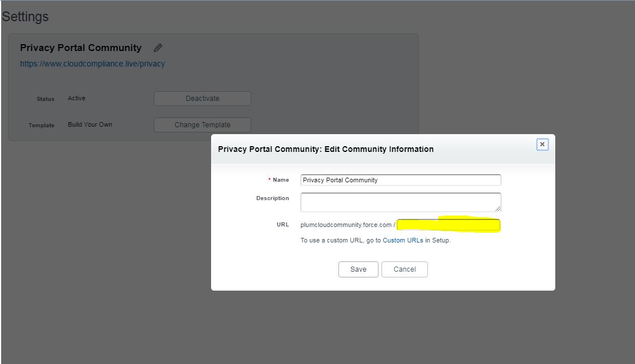Select the highlighted URL suffix field
635x364 pixels.
448,225
